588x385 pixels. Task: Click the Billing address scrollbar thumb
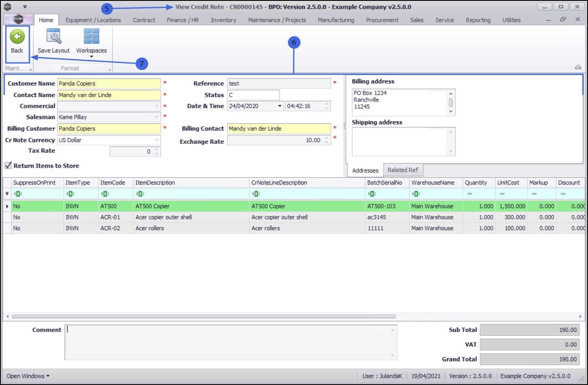451,102
